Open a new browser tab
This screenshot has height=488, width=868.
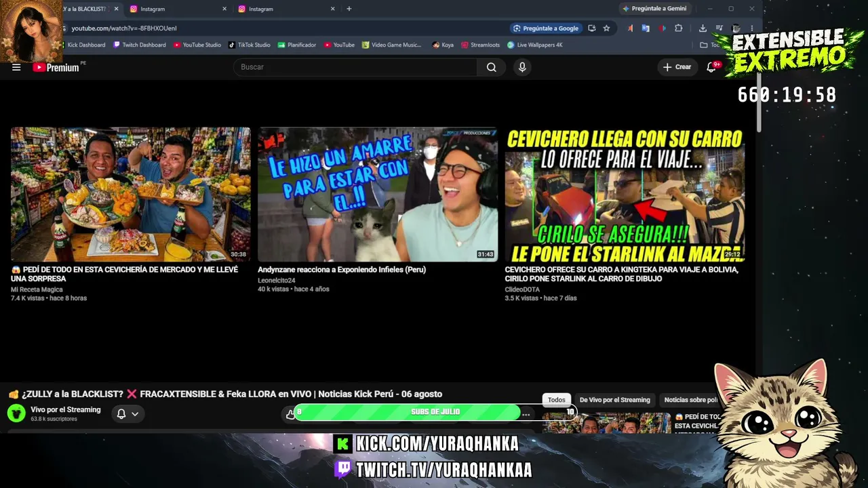pos(349,9)
